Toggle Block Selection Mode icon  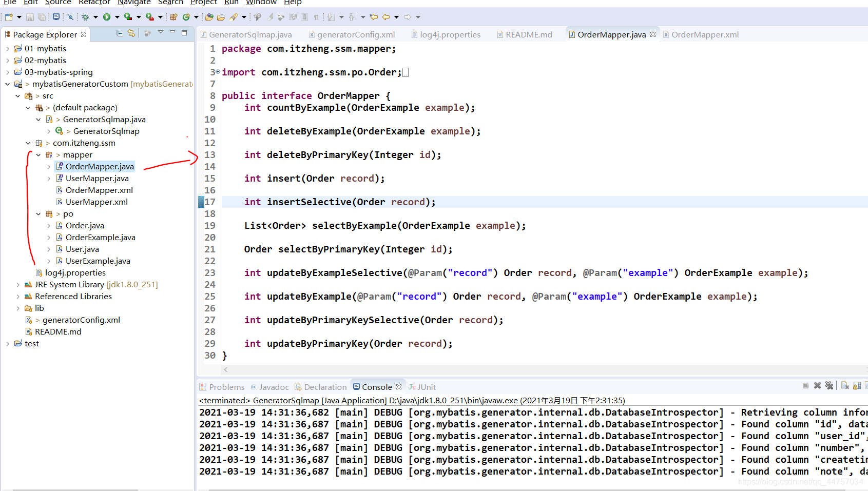click(x=304, y=17)
